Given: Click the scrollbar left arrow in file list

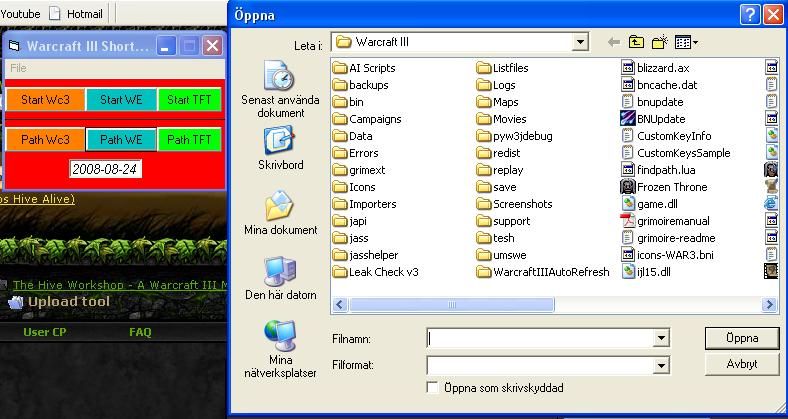Looking at the screenshot, I should tap(340, 304).
